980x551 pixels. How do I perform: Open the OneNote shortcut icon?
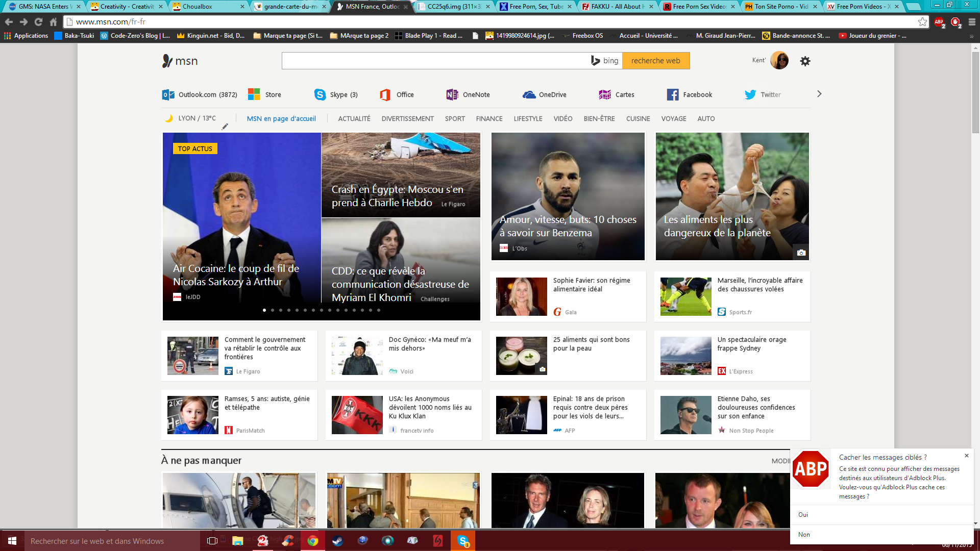coord(452,95)
